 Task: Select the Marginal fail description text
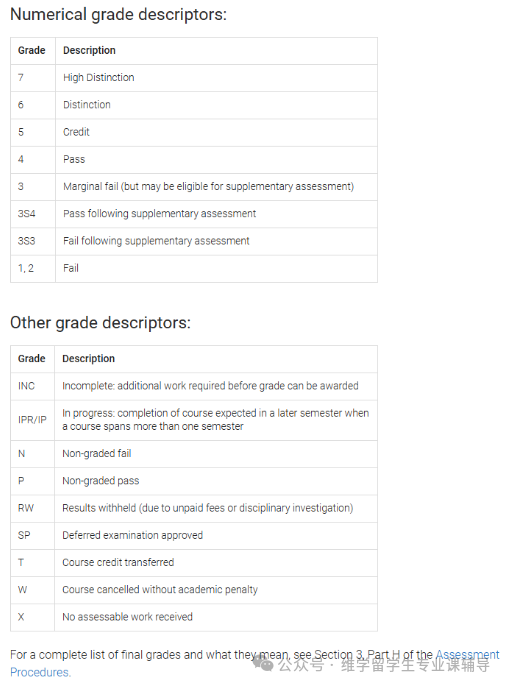pyautogui.click(x=208, y=187)
